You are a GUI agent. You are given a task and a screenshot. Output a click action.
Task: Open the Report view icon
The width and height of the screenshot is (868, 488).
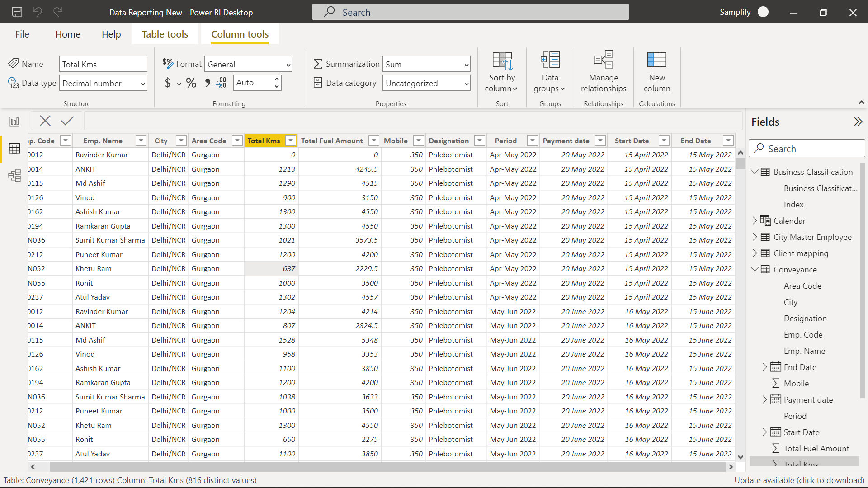[14, 121]
